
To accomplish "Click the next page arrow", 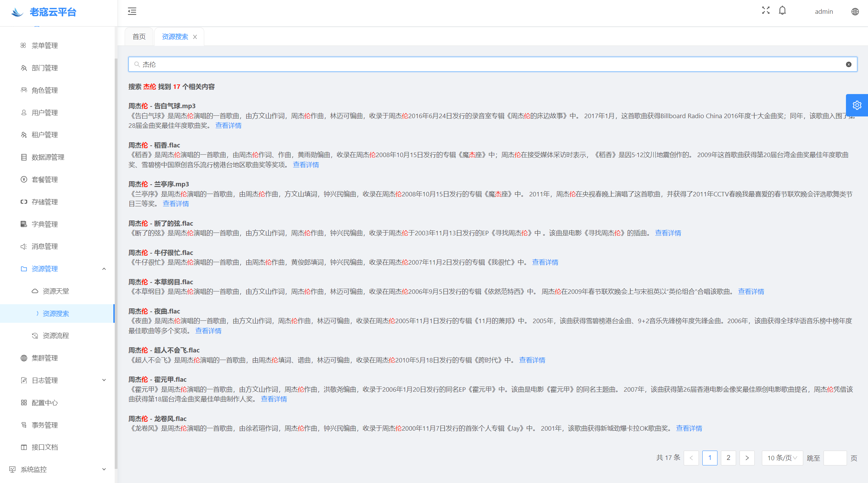I will point(747,458).
